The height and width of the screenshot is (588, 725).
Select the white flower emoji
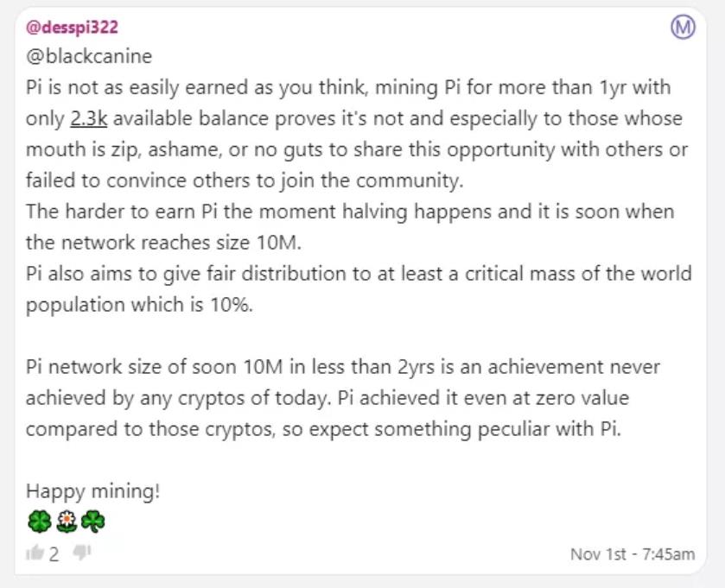click(67, 522)
